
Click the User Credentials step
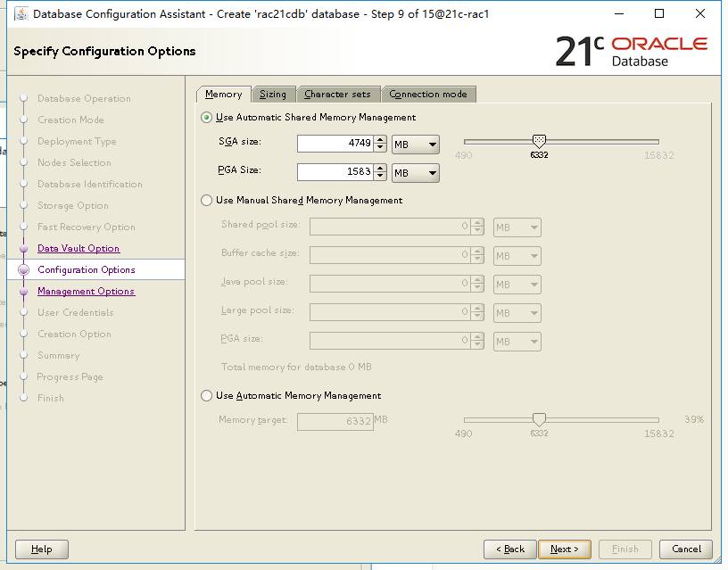tap(76, 312)
